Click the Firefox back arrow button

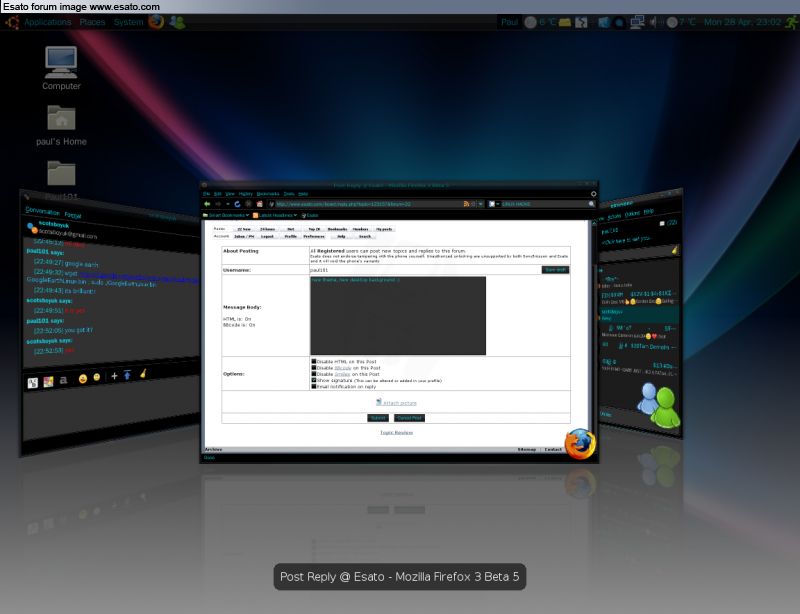[x=207, y=204]
